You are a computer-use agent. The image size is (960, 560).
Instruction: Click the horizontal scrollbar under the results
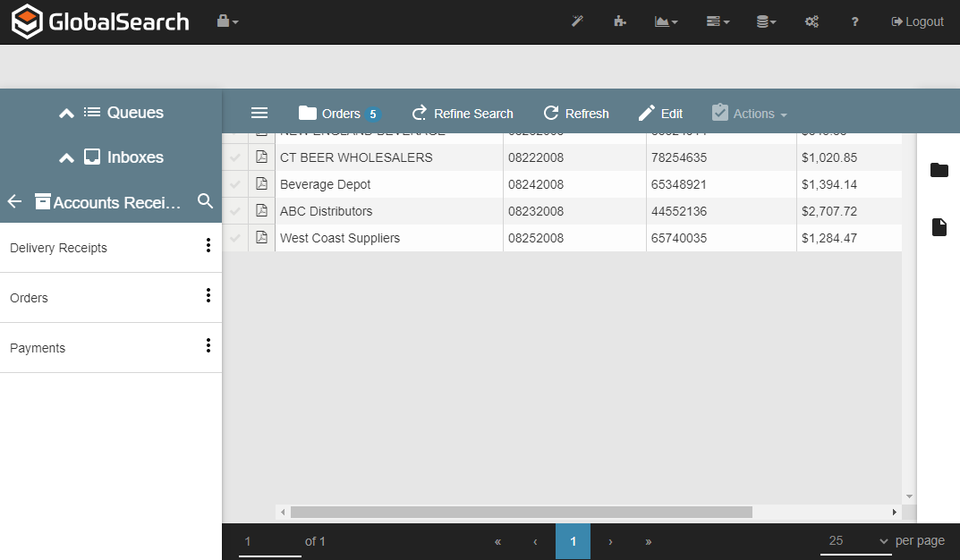pyautogui.click(x=521, y=512)
